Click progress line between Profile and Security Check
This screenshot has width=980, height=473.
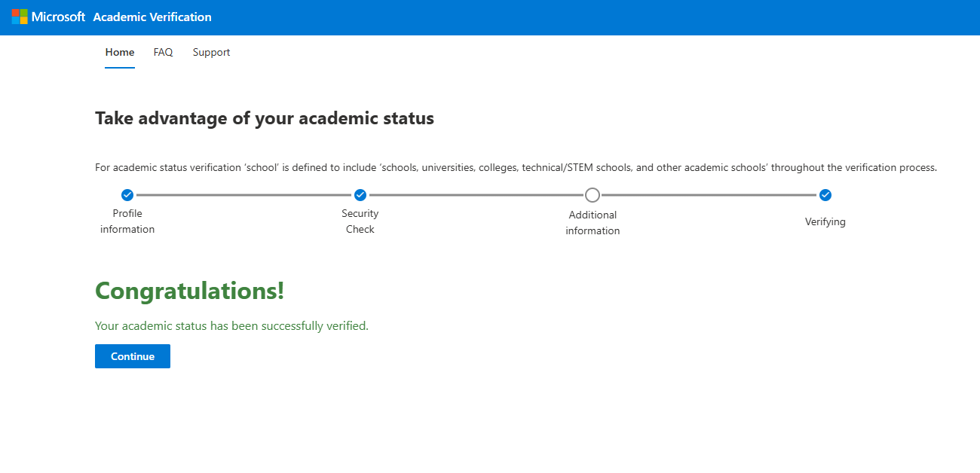(243, 195)
